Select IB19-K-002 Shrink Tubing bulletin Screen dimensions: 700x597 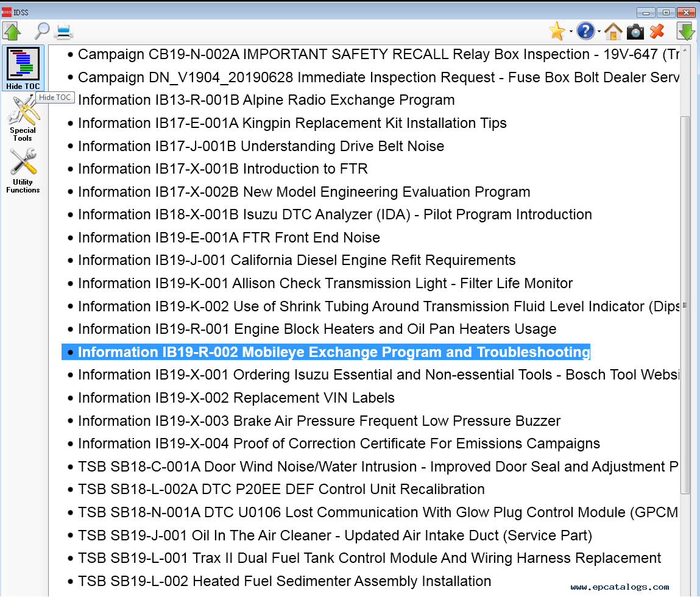pos(378,306)
